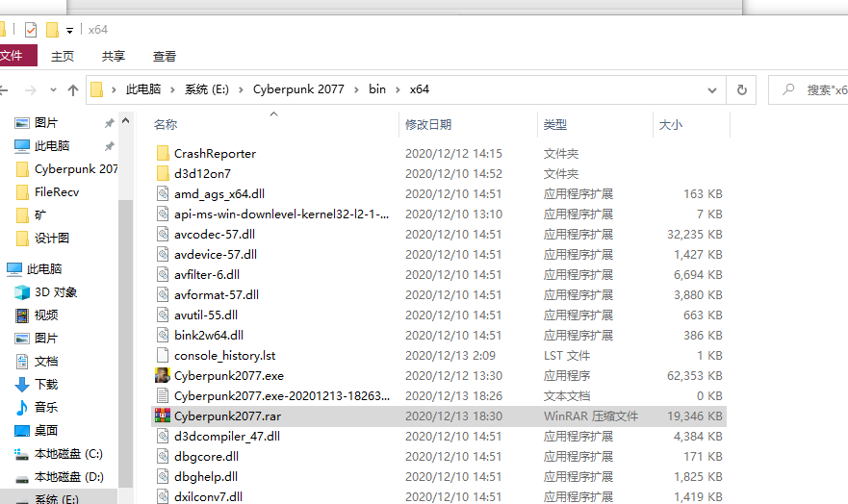Open the Customize Quick Access Toolbar dropdown
The image size is (848, 504).
(x=69, y=31)
